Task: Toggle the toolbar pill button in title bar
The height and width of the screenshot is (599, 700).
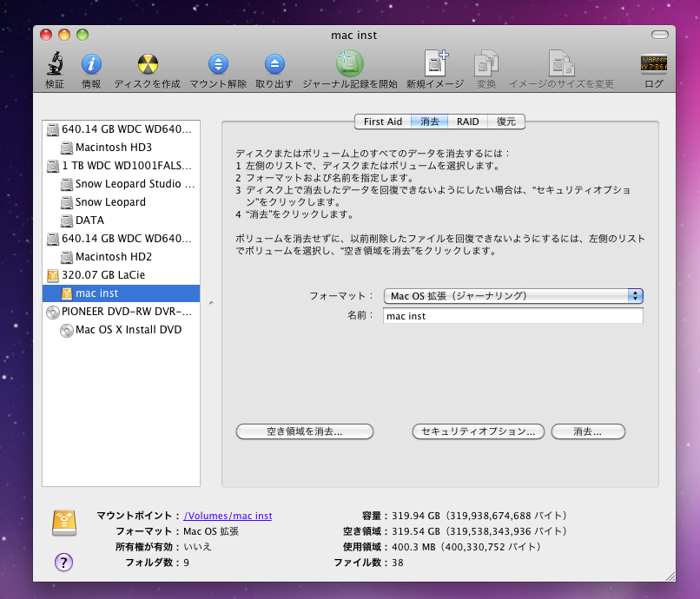Action: coord(659,35)
